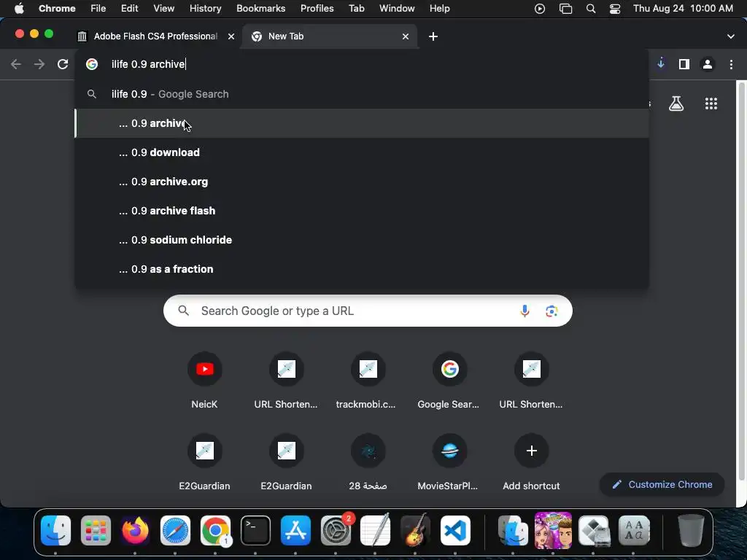Open the Profiles menu

(317, 9)
